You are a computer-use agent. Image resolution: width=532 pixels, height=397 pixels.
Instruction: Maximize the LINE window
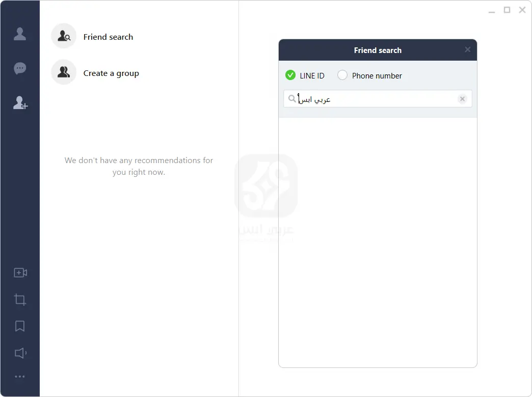507,10
